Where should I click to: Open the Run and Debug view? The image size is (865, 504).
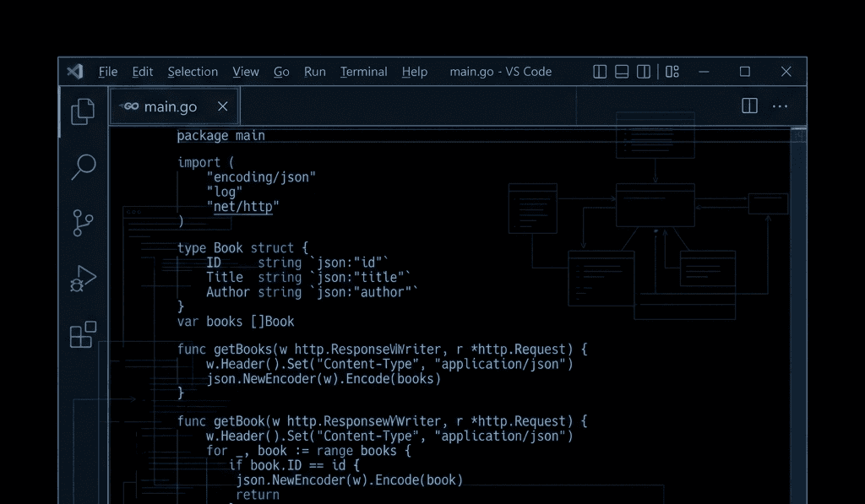point(83,279)
